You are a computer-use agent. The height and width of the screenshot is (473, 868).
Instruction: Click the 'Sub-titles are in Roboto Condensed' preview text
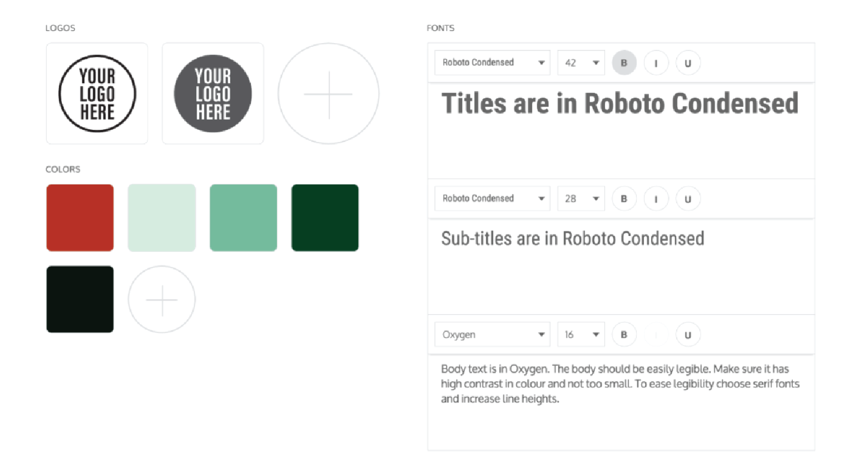(573, 239)
